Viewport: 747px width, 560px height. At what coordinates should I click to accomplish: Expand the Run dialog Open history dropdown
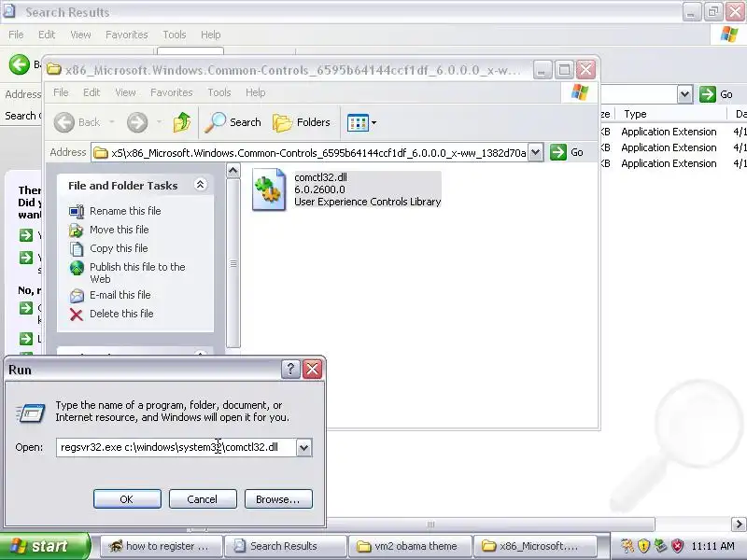[304, 448]
